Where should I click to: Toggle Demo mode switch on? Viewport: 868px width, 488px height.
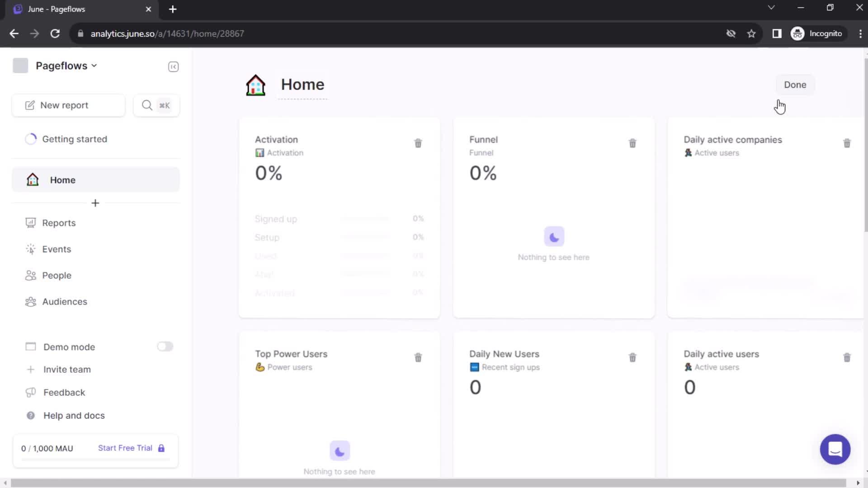(x=165, y=347)
